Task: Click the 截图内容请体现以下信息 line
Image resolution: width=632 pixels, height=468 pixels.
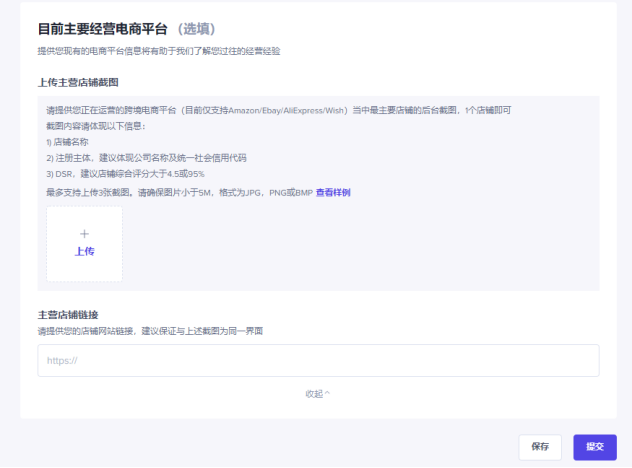Action: pyautogui.click(x=96, y=125)
